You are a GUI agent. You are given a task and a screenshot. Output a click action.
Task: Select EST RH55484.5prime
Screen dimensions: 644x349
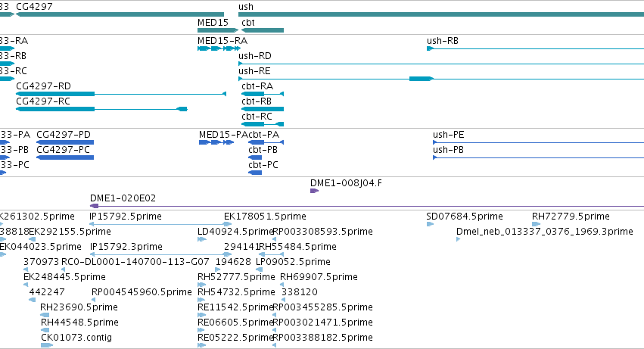click(x=271, y=254)
